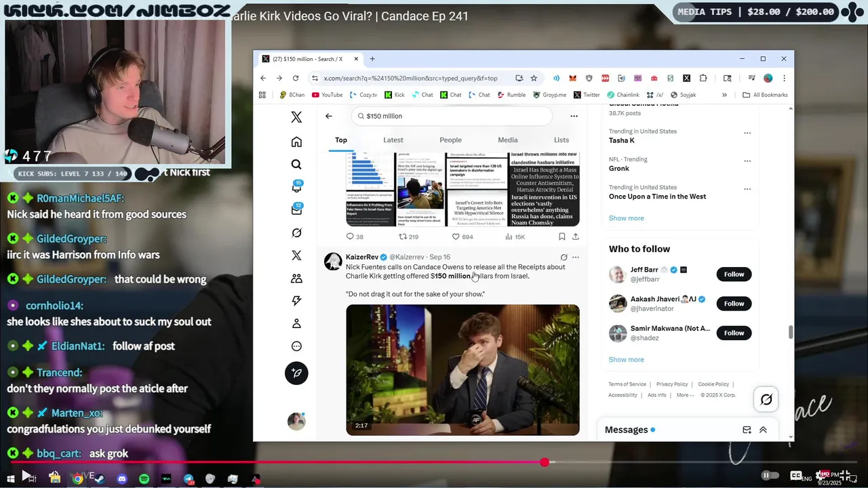Reload the page in Chrome

click(295, 78)
